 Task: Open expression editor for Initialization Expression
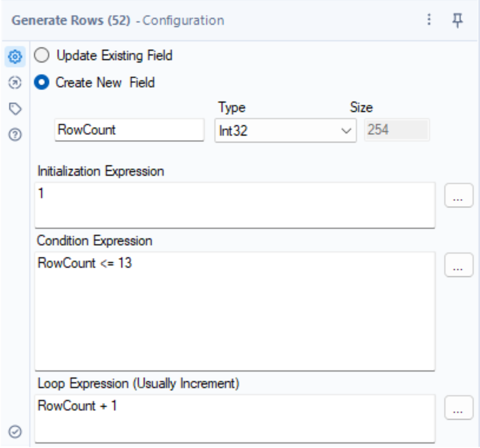(x=459, y=195)
